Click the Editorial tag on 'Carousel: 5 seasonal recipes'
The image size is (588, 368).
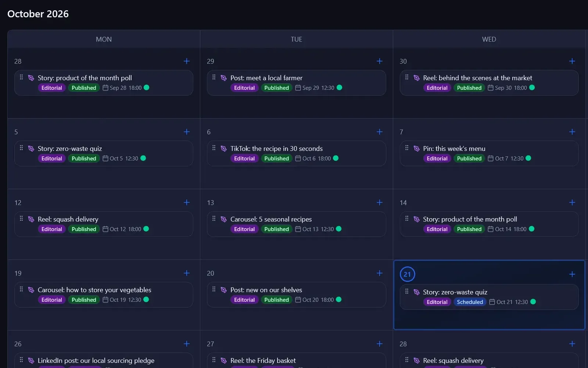tap(244, 229)
